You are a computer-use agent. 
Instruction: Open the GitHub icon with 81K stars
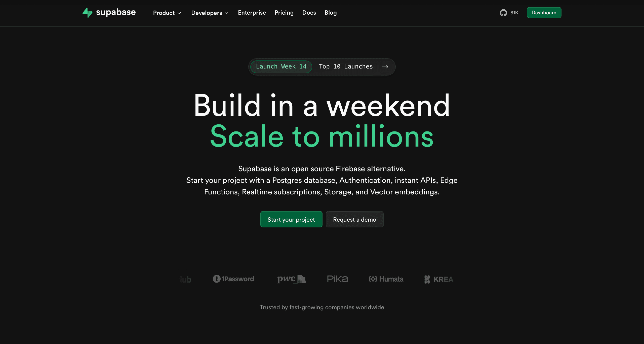pos(503,13)
